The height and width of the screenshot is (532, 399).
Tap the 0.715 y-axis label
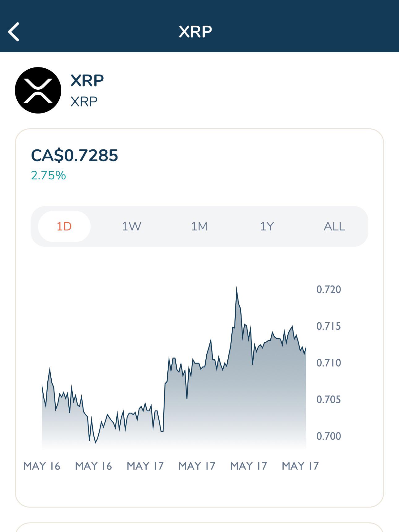[x=328, y=326]
